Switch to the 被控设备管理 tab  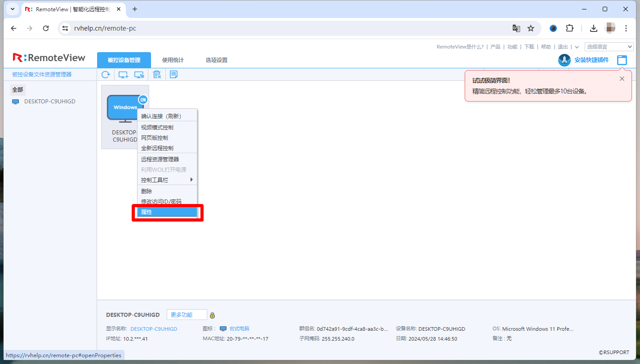pos(124,60)
